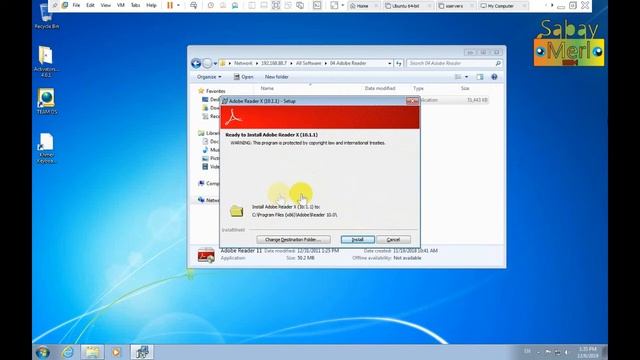
Task: Sort by Name column header
Action: (x=267, y=88)
